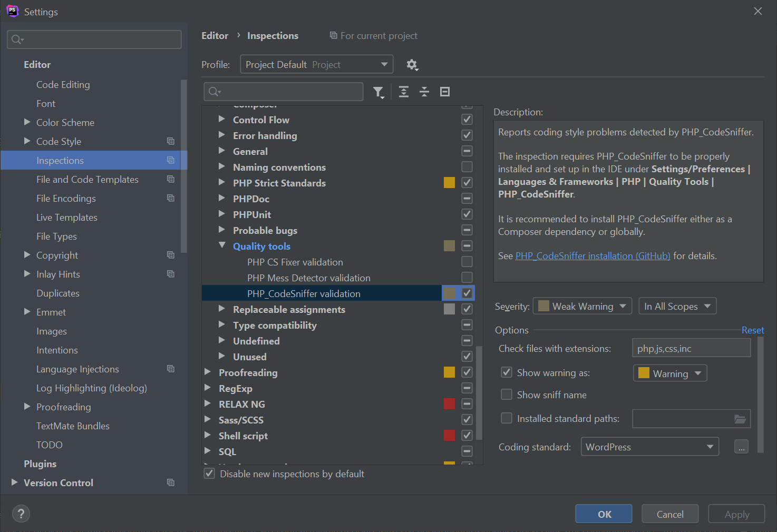Screen dimensions: 777x532
Task: Click the Editor breadcrumb at the top
Action: (215, 35)
